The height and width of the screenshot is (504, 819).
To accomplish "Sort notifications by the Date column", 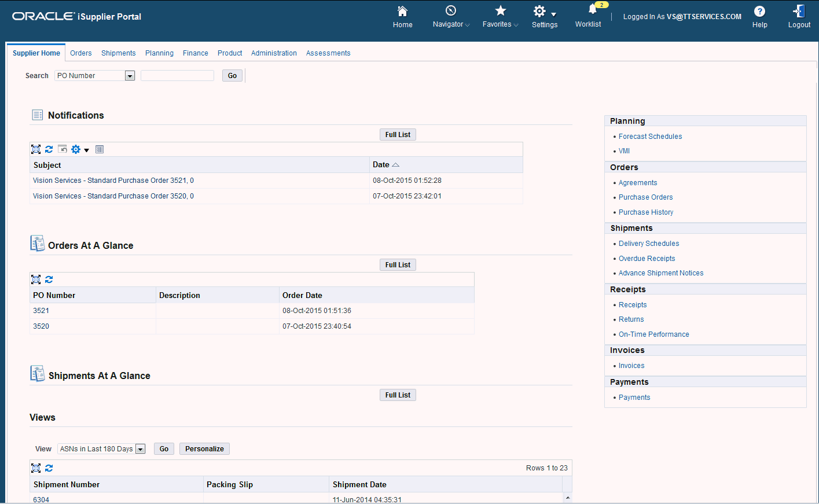I will tap(386, 165).
